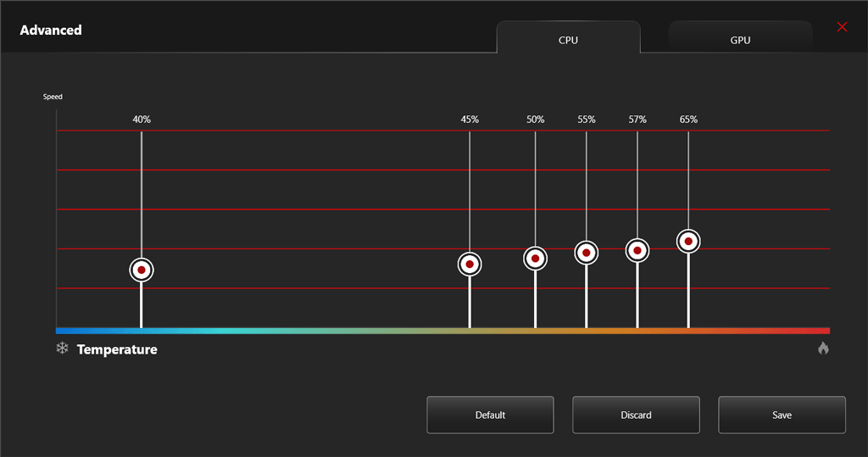Screen dimensions: 868x457
Task: Click the Temperature axis label
Action: (x=117, y=349)
